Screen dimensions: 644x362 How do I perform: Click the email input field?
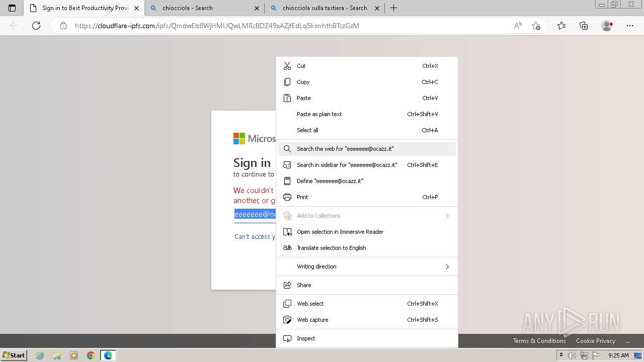coord(255,215)
